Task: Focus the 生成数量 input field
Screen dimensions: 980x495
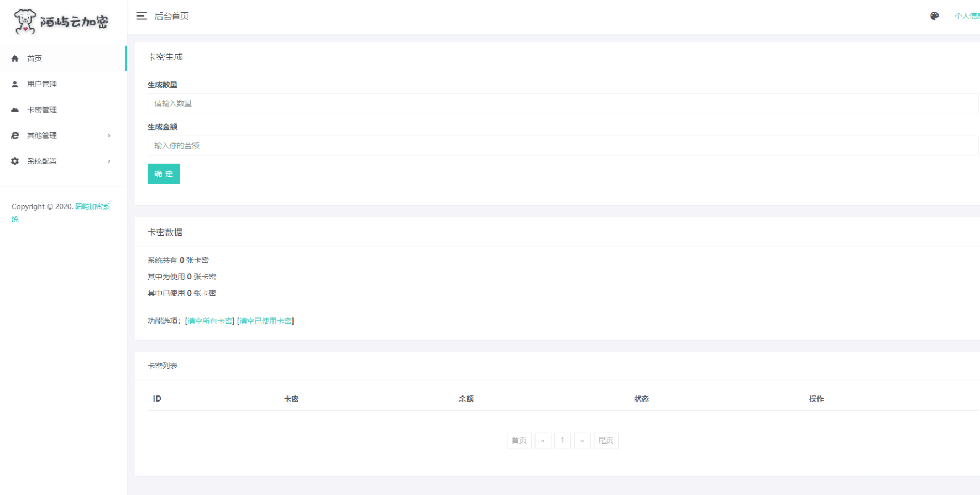Action: 563,103
